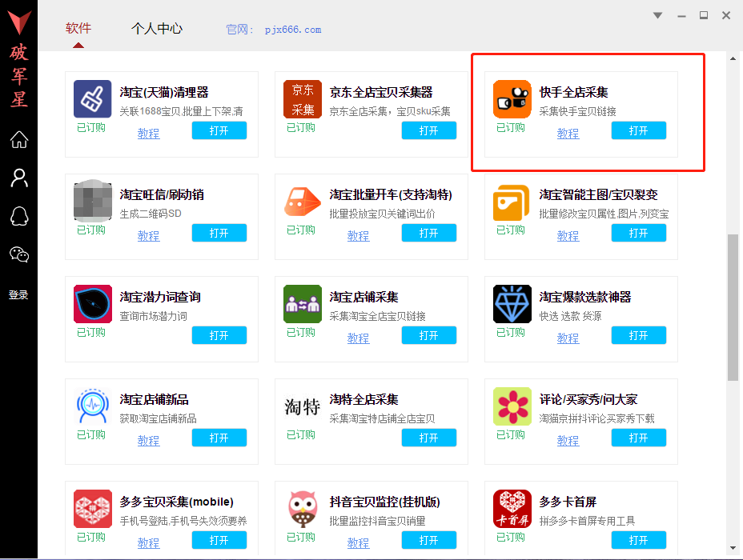Open the QQ penguin sidebar icon
Screen dimensions: 743x560
(19, 216)
